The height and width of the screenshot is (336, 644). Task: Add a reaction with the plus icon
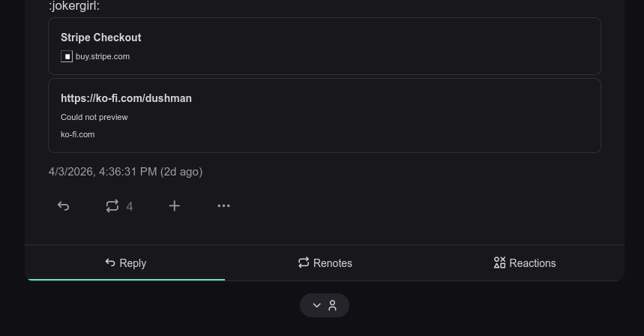[x=174, y=206]
